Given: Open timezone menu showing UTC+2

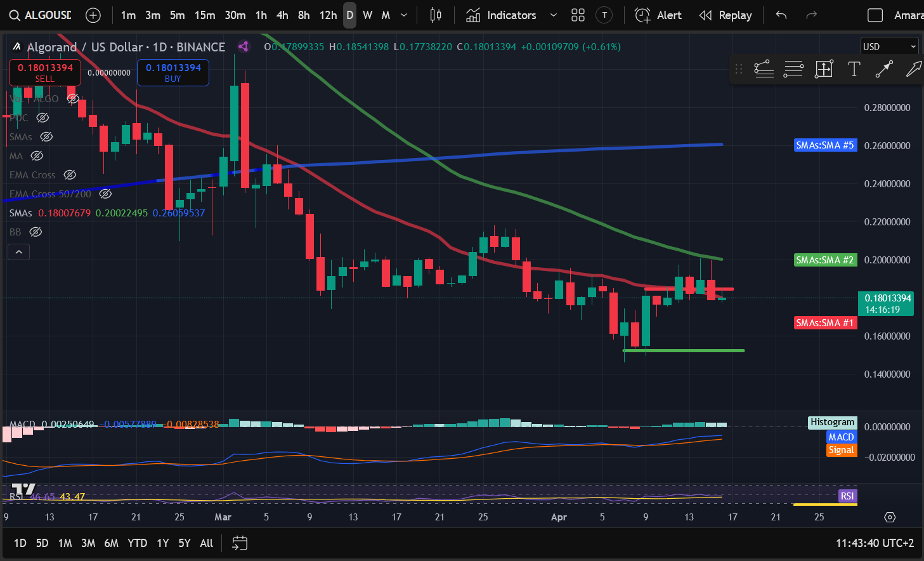Looking at the screenshot, I should (x=875, y=543).
